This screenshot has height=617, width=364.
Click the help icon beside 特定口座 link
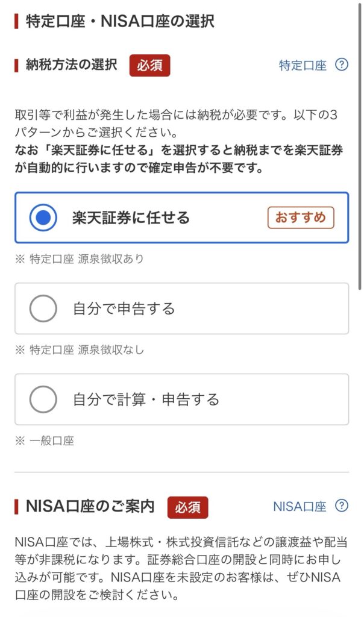click(342, 65)
